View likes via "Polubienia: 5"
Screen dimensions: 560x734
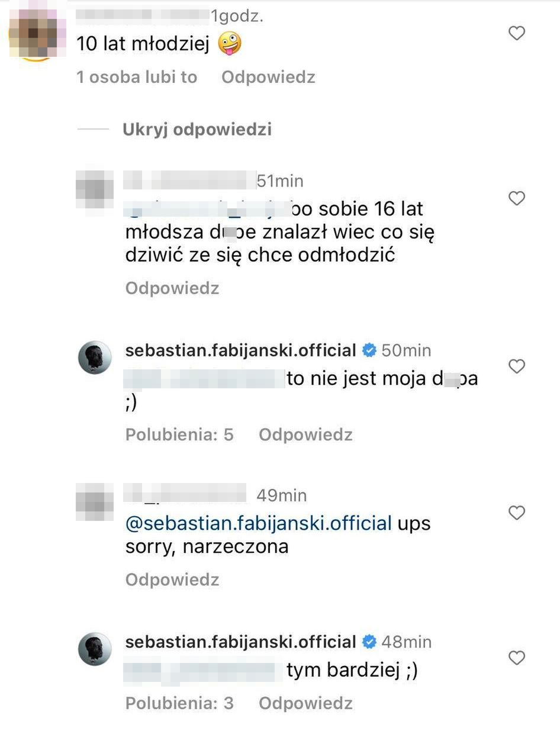179,435
